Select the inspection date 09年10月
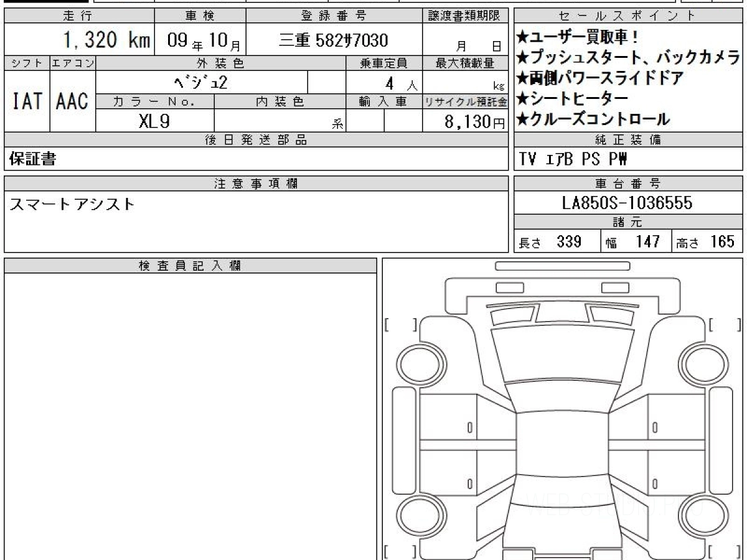The width and height of the screenshot is (747, 560). (204, 42)
